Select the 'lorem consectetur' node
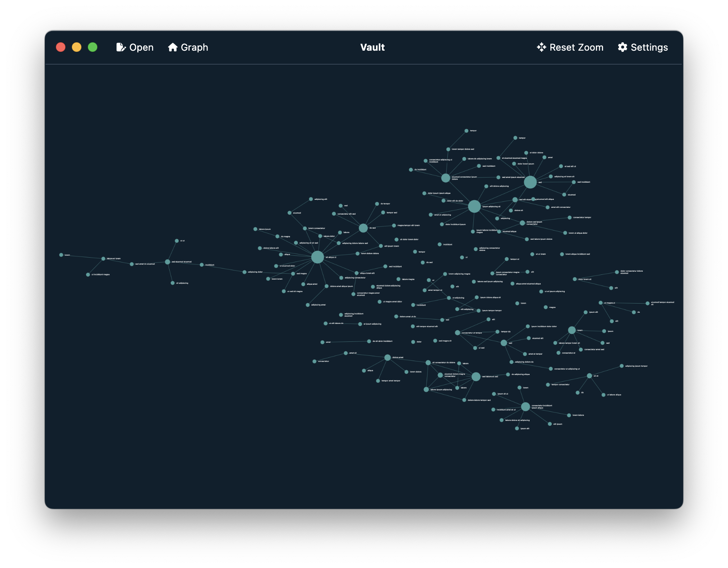This screenshot has width=728, height=568. coord(305,229)
